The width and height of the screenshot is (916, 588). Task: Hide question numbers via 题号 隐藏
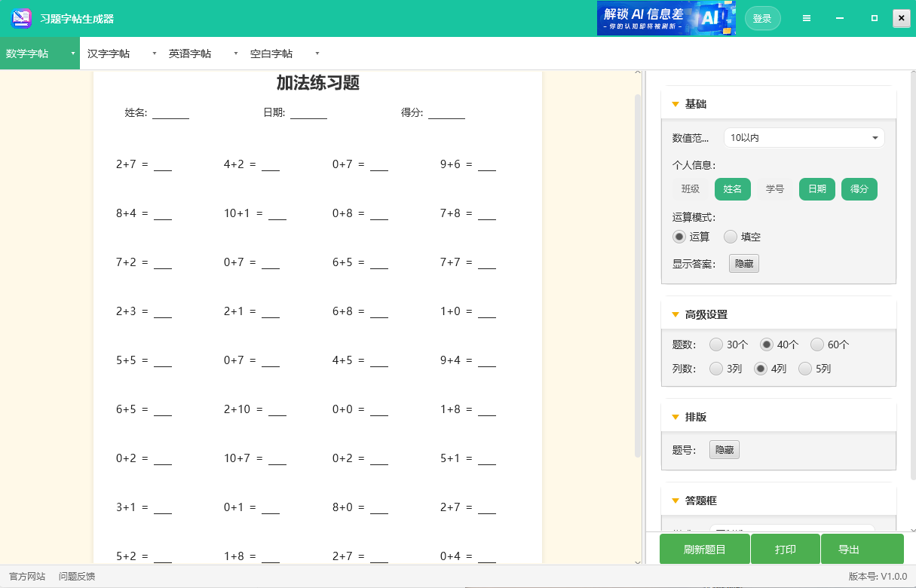[x=724, y=449]
